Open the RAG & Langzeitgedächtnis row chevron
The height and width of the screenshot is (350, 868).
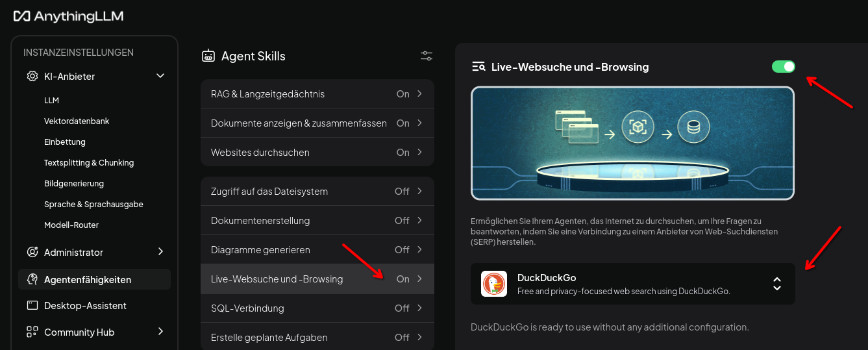click(x=420, y=94)
